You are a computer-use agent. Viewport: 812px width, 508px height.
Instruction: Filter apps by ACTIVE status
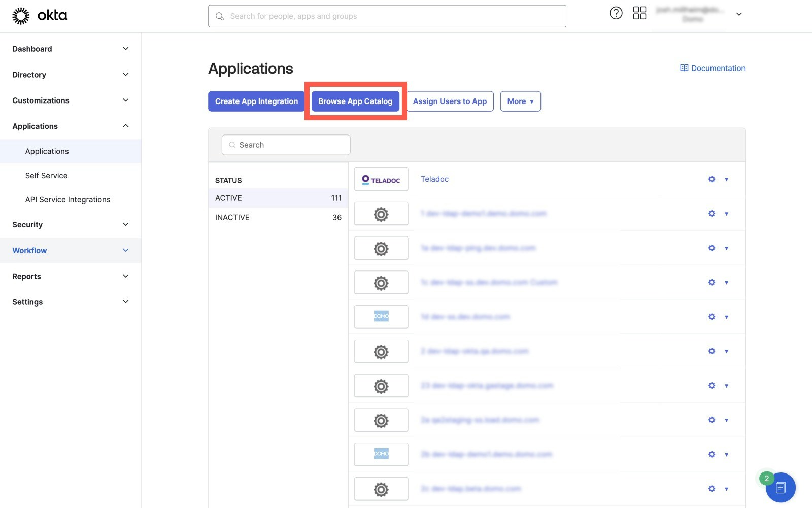[228, 198]
